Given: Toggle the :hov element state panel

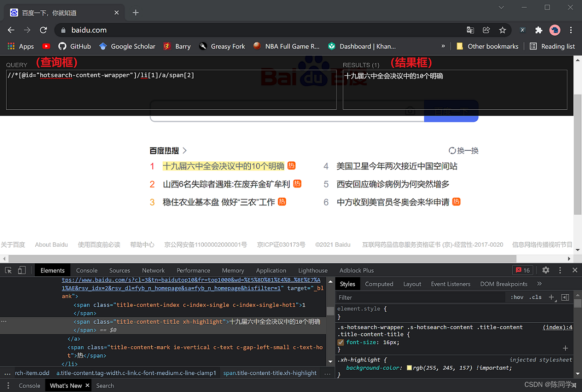Looking at the screenshot, I should point(517,298).
